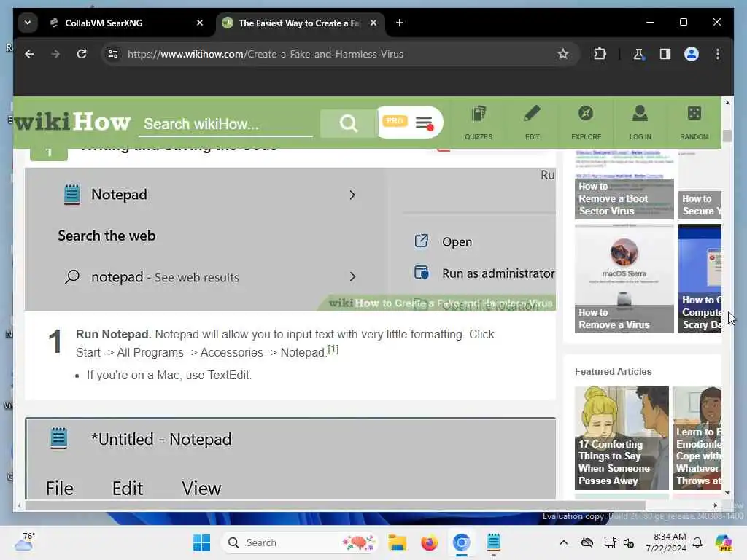
Task: Toggle the browser side panel
Action: 665,54
